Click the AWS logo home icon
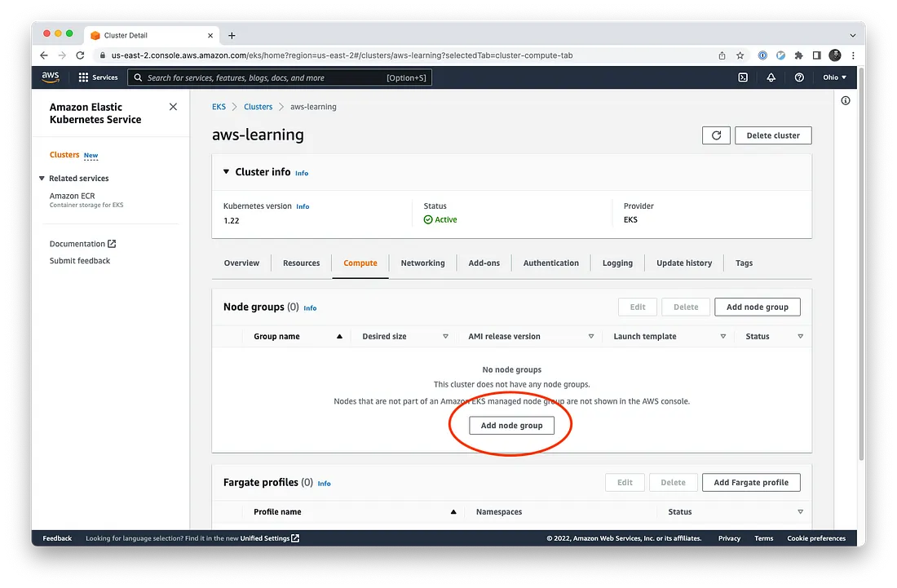Screen dimensions: 897x588 [51, 77]
